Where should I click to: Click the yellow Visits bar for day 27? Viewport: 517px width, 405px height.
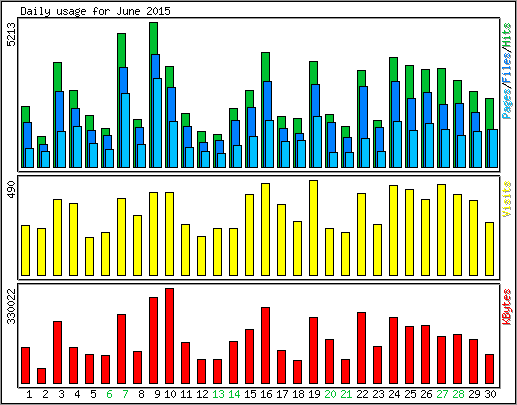point(441,230)
